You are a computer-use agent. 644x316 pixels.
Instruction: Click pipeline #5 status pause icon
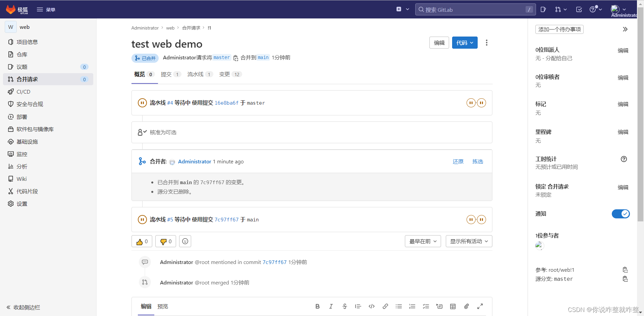click(142, 220)
